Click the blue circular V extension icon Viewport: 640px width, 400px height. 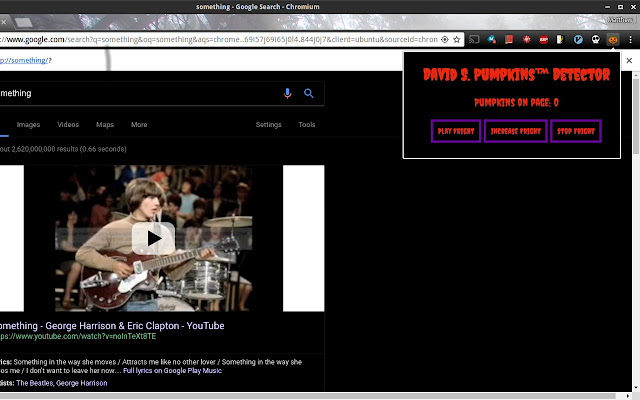(578, 40)
